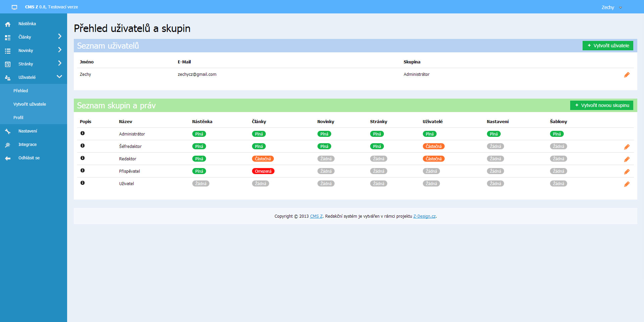Edit the Šéfredaktor group via pencil icon
This screenshot has height=322, width=644.
[x=627, y=147]
